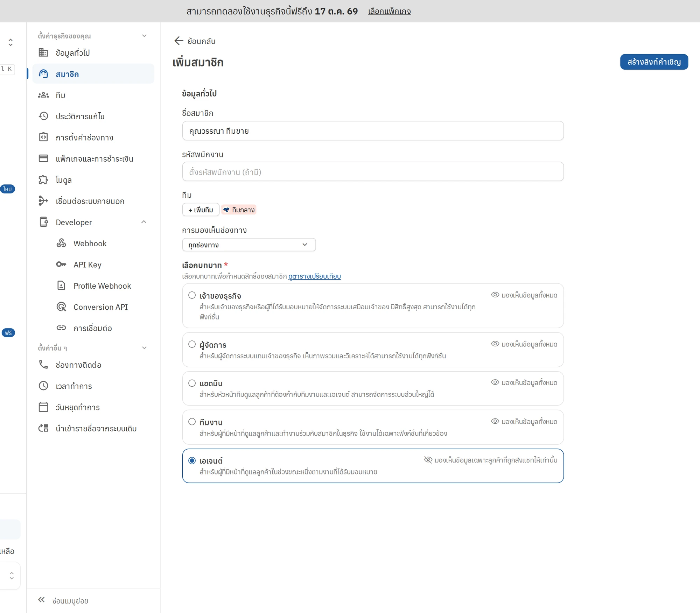Click the API Key key icon

click(61, 265)
